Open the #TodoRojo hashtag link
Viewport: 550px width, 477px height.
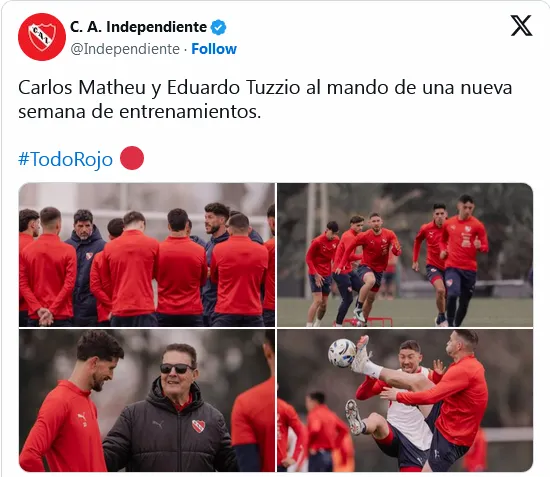(x=66, y=159)
